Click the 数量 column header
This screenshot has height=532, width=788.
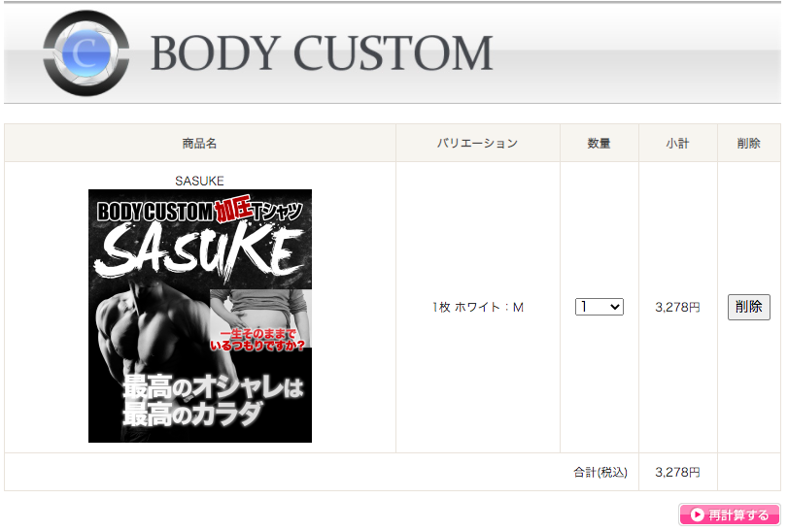point(600,144)
